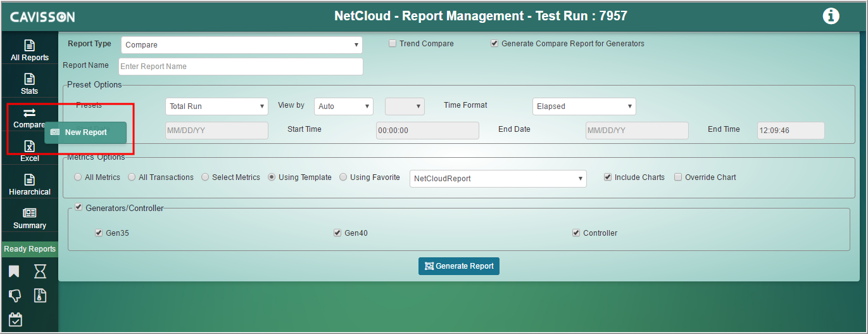
Task: Click the Ready Reports label
Action: pos(30,249)
